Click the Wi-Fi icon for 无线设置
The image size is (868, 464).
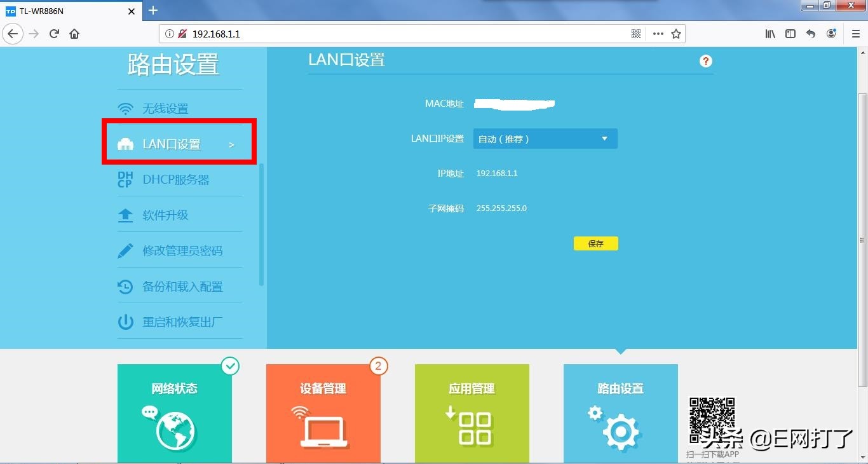126,109
